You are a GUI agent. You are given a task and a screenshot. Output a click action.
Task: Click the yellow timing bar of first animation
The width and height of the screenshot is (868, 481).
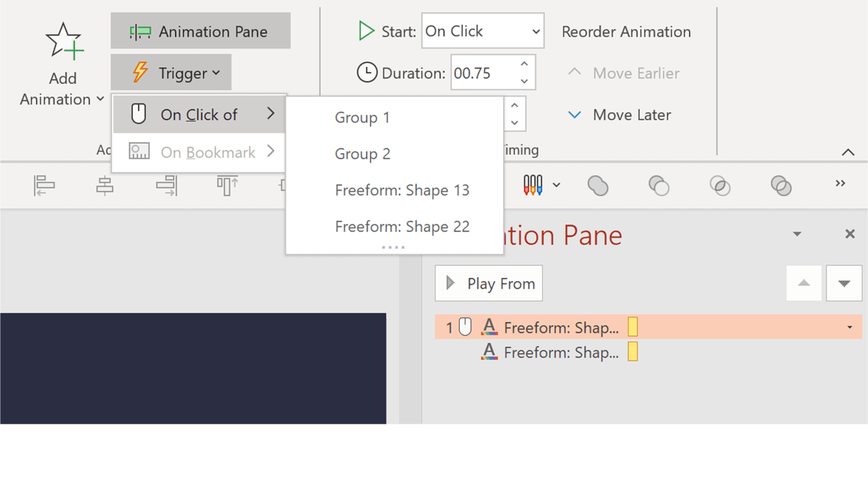[633, 327]
